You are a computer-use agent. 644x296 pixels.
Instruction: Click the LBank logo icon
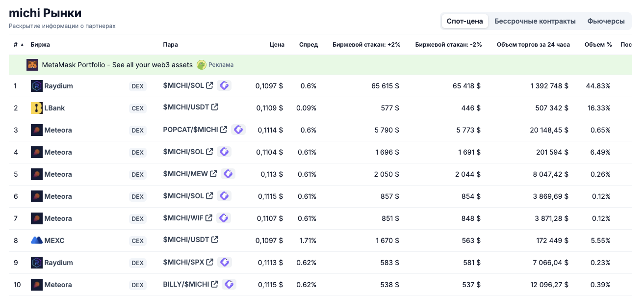[37, 108]
